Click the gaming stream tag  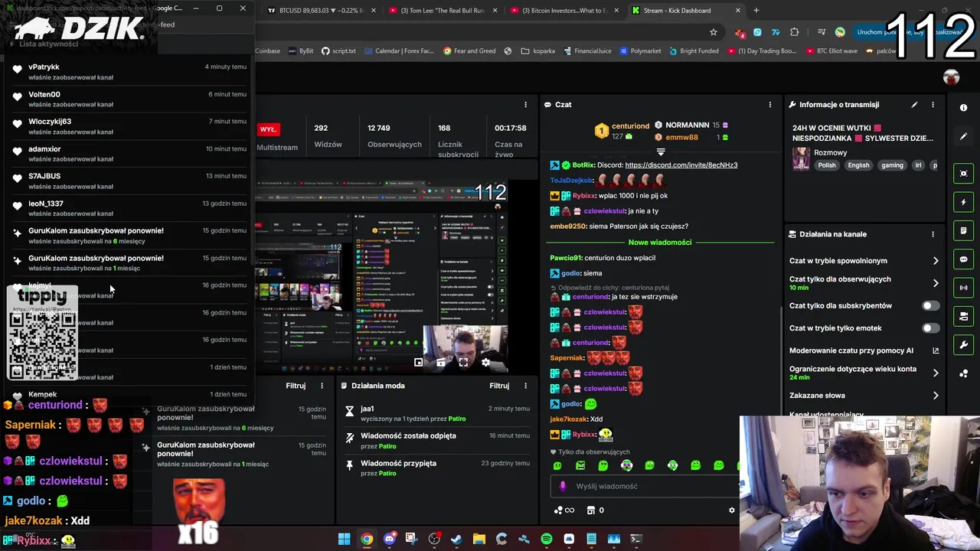892,165
